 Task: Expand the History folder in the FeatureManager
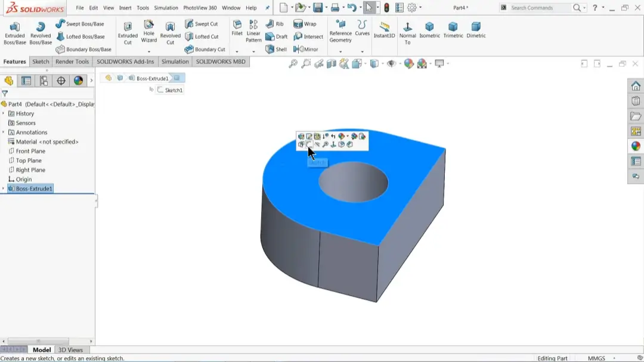tap(4, 113)
